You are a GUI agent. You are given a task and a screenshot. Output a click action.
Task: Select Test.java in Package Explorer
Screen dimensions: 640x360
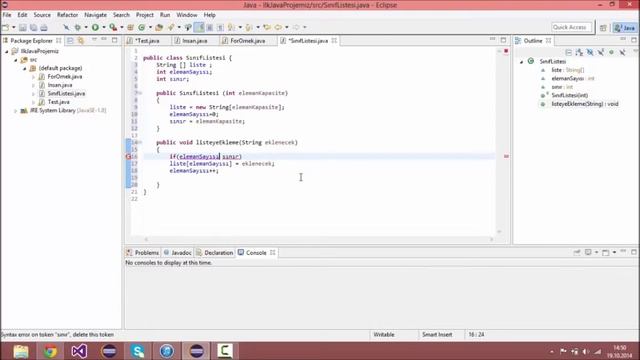tap(58, 102)
